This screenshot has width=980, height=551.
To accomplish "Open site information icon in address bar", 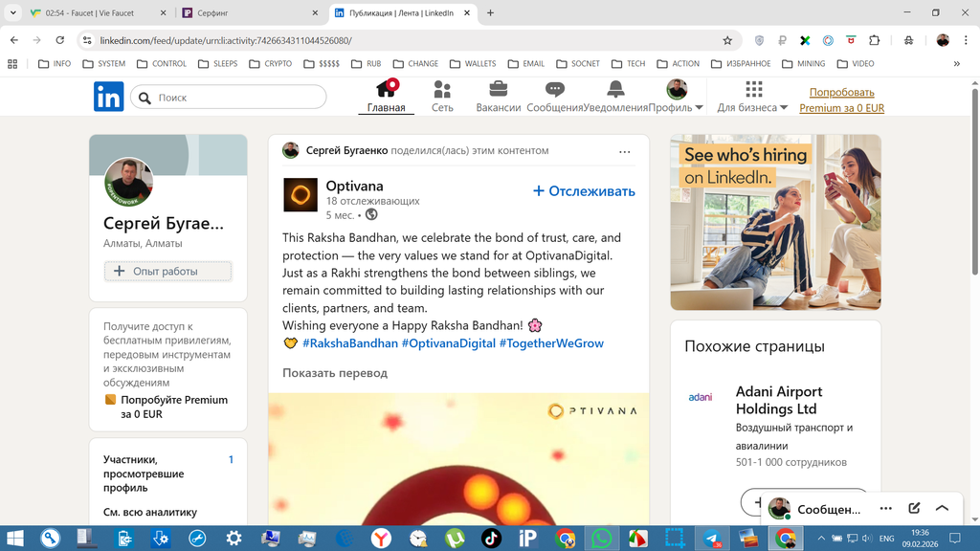I will click(87, 40).
